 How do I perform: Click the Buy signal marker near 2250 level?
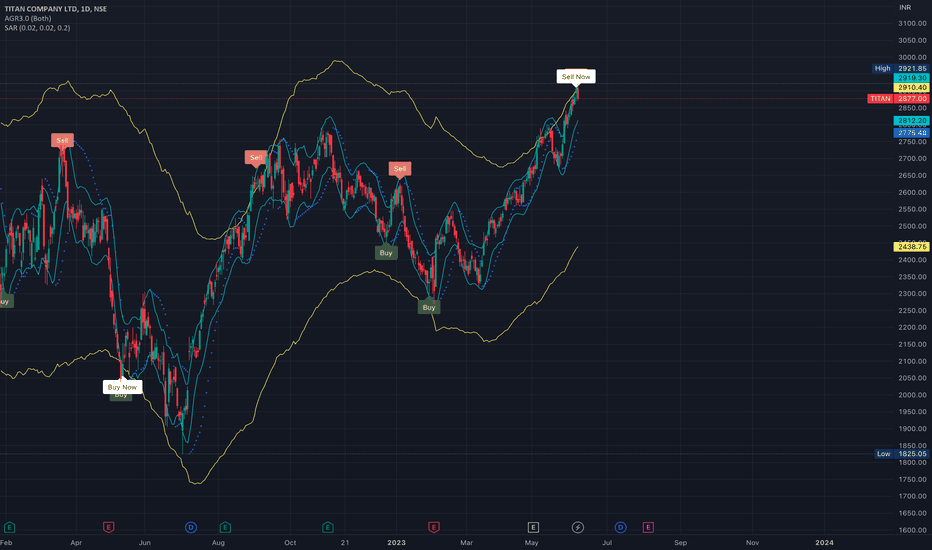[x=429, y=307]
